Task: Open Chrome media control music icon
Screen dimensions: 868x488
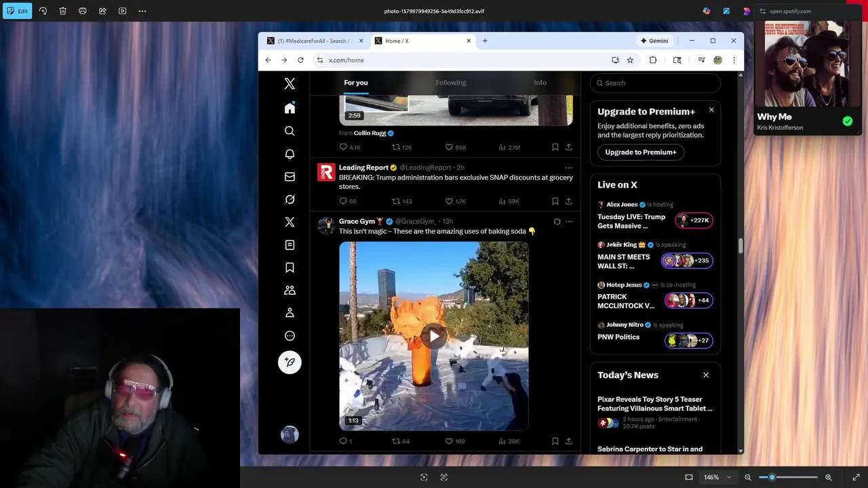Action: click(x=701, y=60)
